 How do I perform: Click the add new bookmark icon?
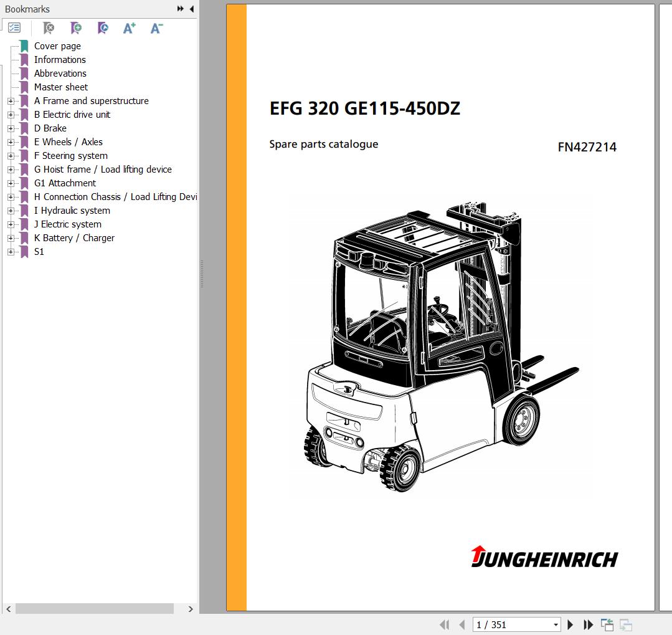point(76,28)
